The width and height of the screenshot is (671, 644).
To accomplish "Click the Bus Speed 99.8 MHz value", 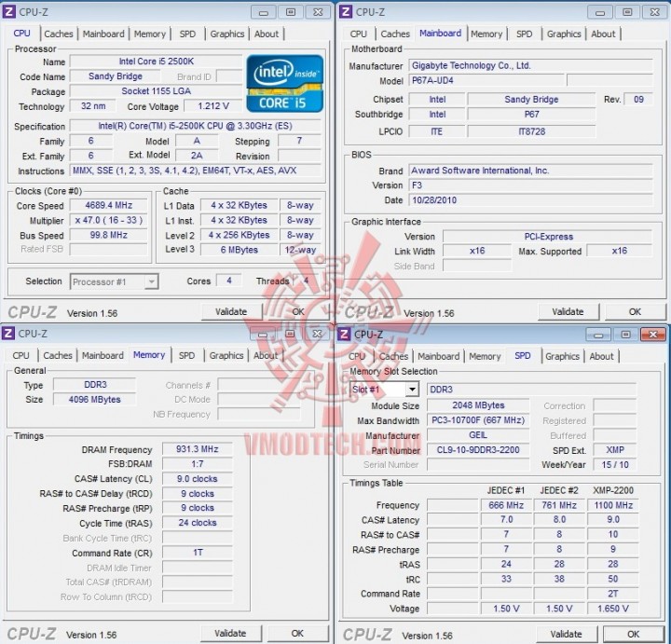I will [x=109, y=236].
